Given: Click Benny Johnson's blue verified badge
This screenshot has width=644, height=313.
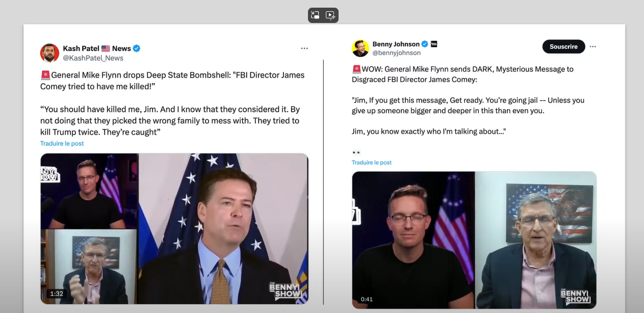Looking at the screenshot, I should (425, 44).
